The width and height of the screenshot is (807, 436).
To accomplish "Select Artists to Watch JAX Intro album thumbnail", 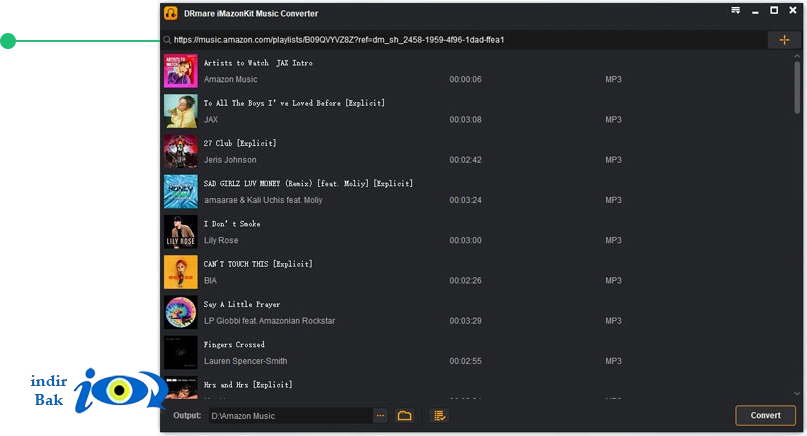I will [181, 71].
